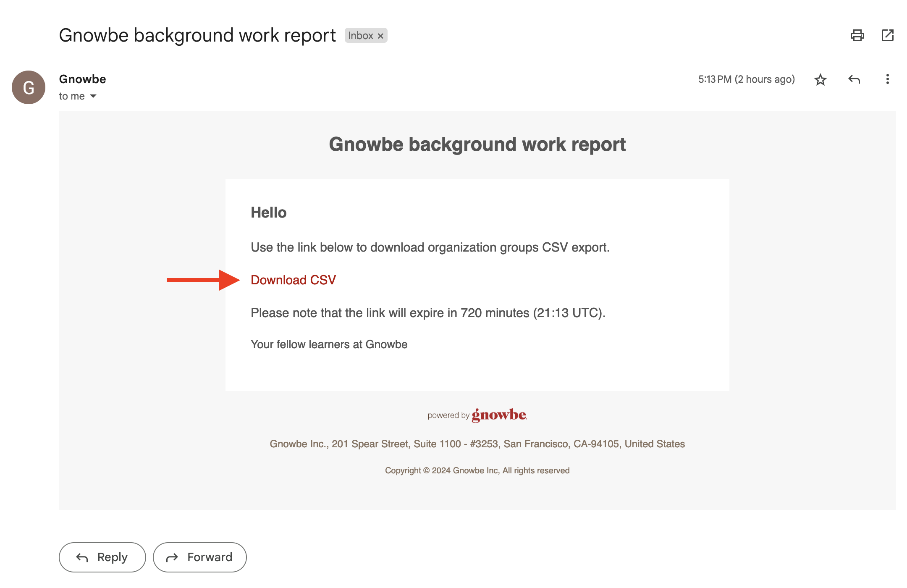Click 'Your fellow learners at Gnowbe' sign-off
This screenshot has width=907, height=588.
point(329,344)
